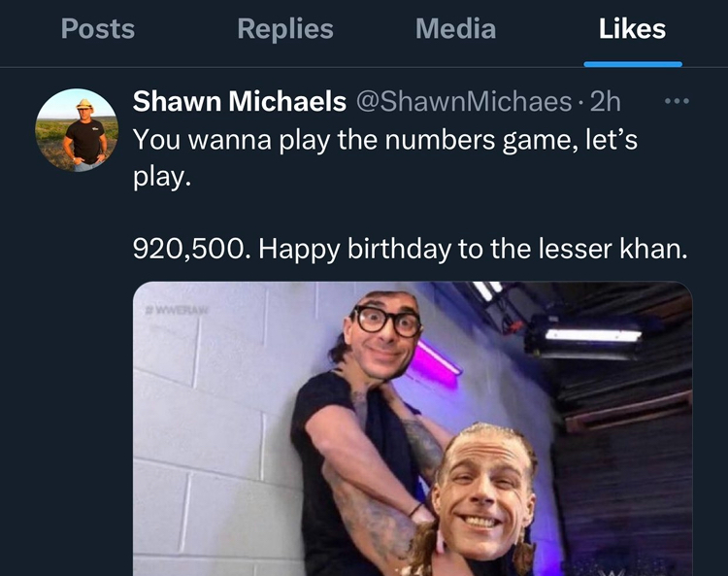
Task: Tap the #WWERAW watermark on the image
Action: coord(177,310)
